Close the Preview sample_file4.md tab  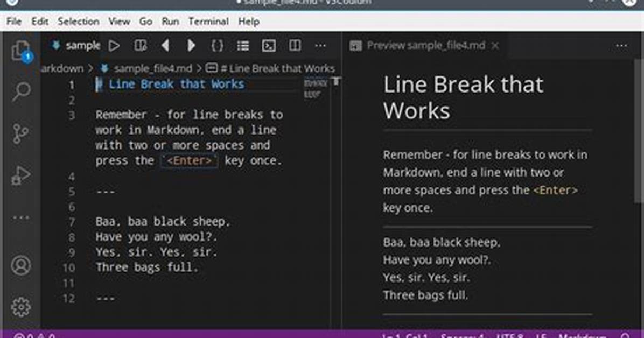coord(495,45)
